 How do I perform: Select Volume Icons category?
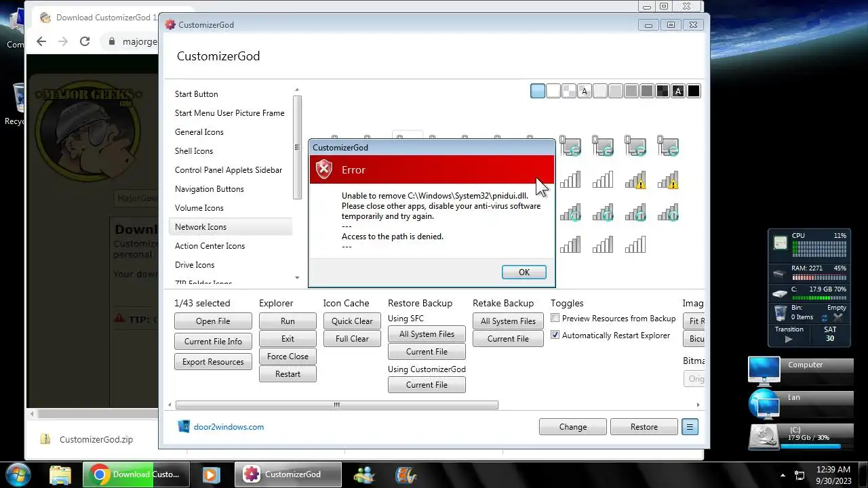199,208
